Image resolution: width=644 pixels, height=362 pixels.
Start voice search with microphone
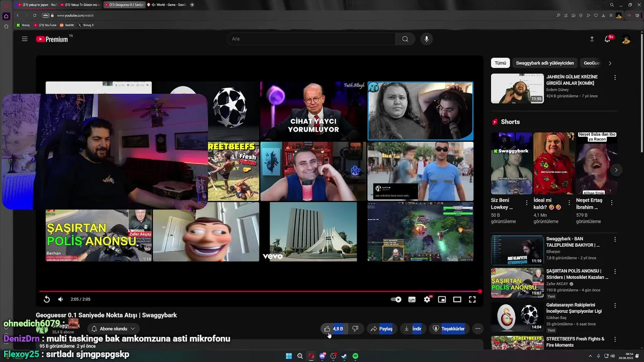point(427,39)
